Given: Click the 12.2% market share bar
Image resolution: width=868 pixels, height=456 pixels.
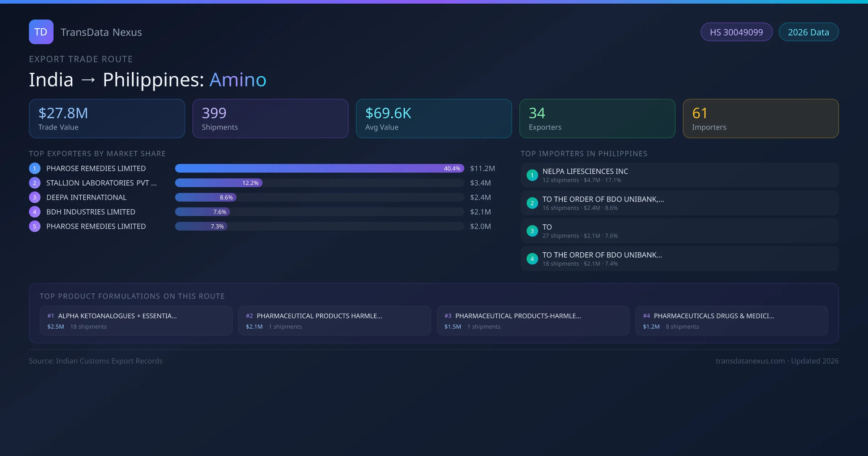Looking at the screenshot, I should pyautogui.click(x=218, y=183).
